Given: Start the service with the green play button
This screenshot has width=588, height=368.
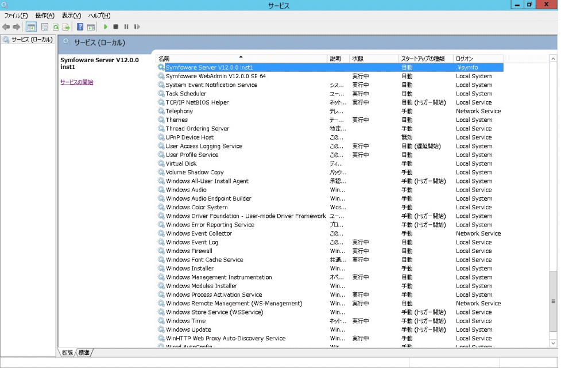Looking at the screenshot, I should (x=106, y=27).
